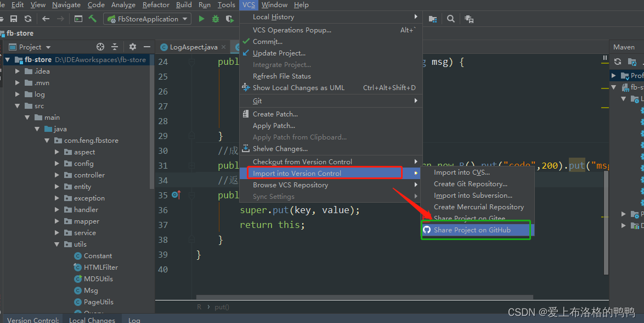The height and width of the screenshot is (323, 644).
Task: Open Checkout from Version Control submenu
Action: (x=331, y=161)
